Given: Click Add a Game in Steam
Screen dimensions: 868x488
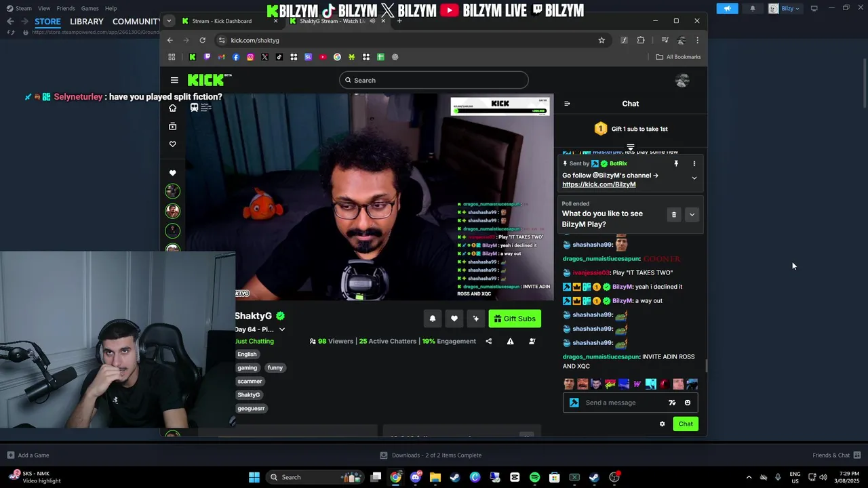Looking at the screenshot, I should tap(28, 455).
